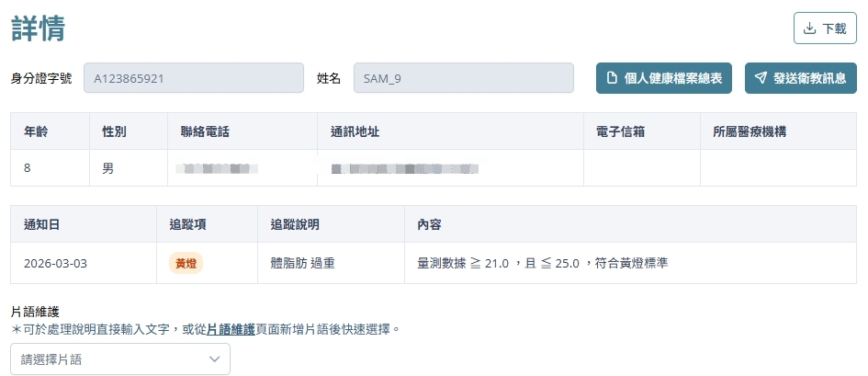Click the 年齡 column header
868x376 pixels.
pos(36,131)
